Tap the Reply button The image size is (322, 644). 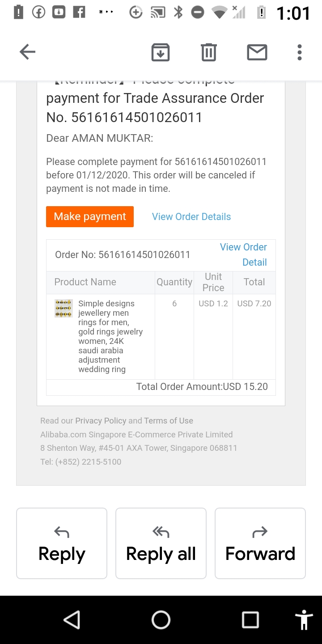[62, 543]
